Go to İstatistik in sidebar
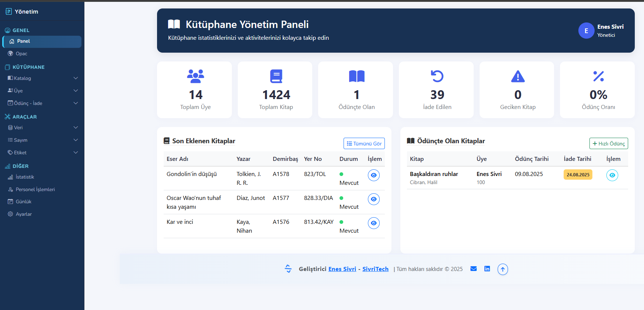Screen dimensions: 644x310 (x=25, y=177)
